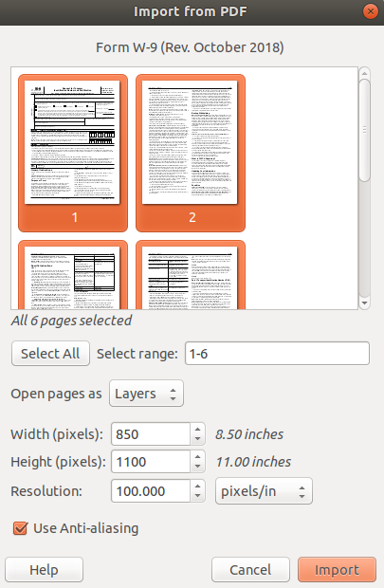Increase Width with the up stepper arrow
This screenshot has height=588, width=384.
(x=197, y=429)
